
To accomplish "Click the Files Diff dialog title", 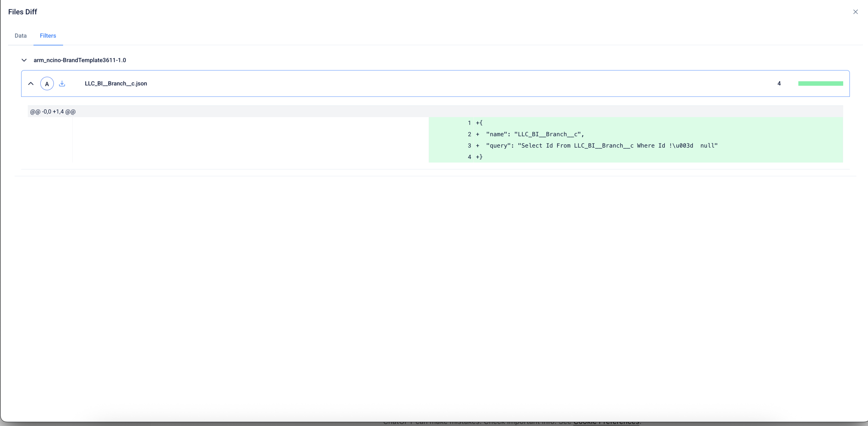I will click(23, 12).
